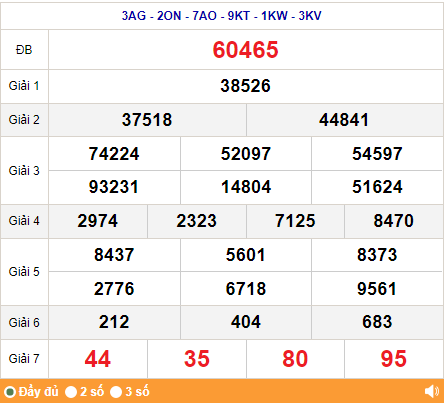This screenshot has width=445, height=405.
Task: Click the Giải 2 number 37518
Action: (x=147, y=120)
